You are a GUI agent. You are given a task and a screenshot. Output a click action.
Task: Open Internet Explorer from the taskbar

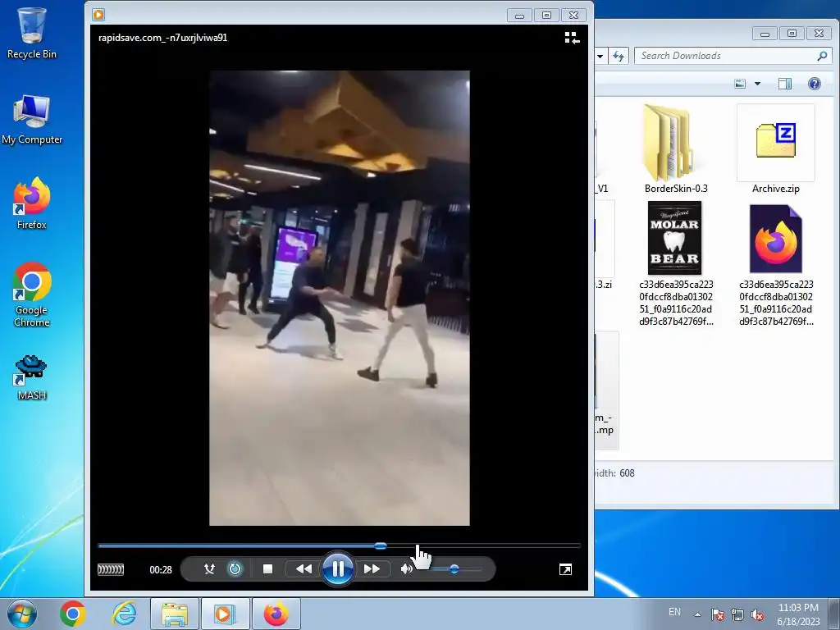[x=124, y=614]
